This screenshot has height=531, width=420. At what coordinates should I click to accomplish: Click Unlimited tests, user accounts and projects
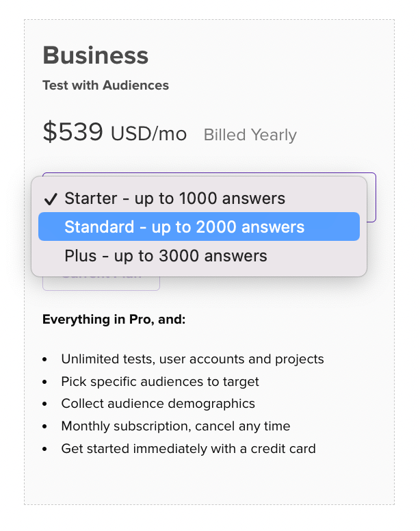[x=193, y=359]
